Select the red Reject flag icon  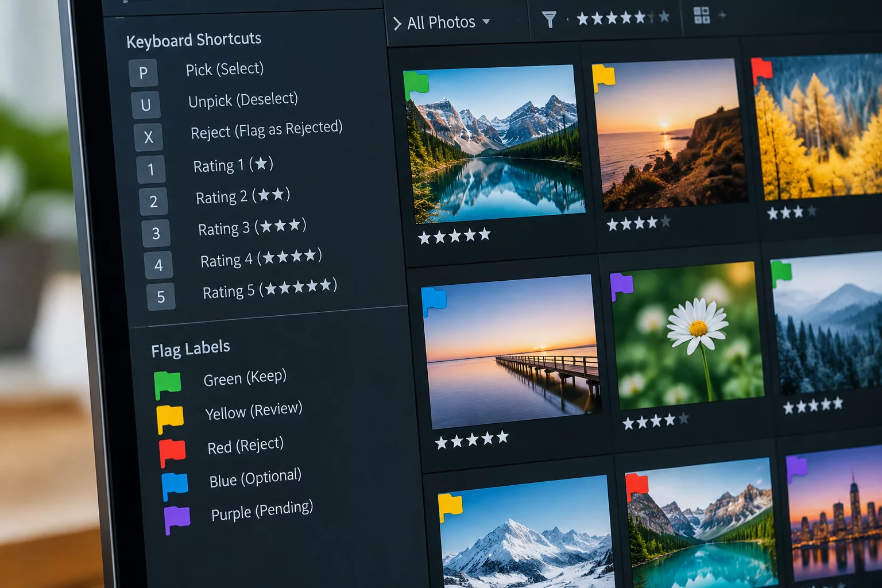coord(172,453)
